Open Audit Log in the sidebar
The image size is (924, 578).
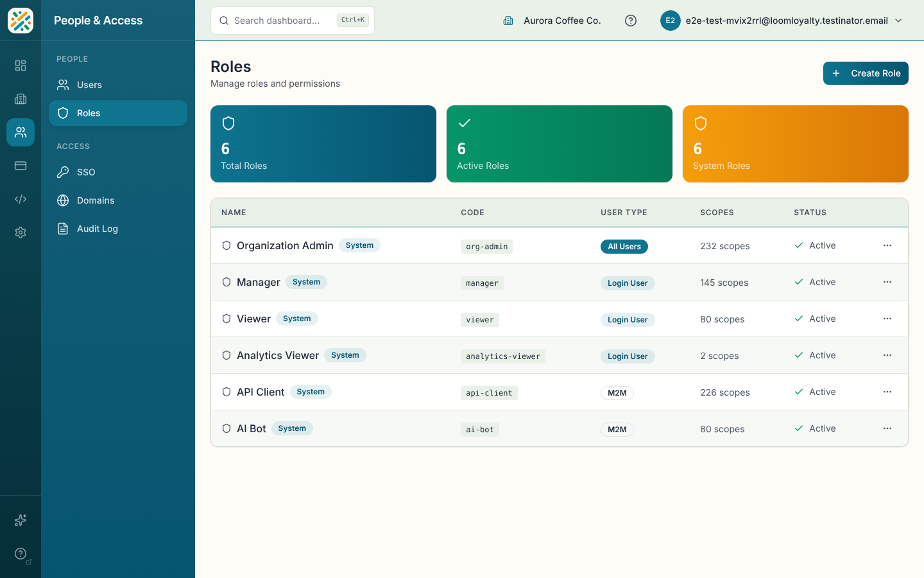118,229
